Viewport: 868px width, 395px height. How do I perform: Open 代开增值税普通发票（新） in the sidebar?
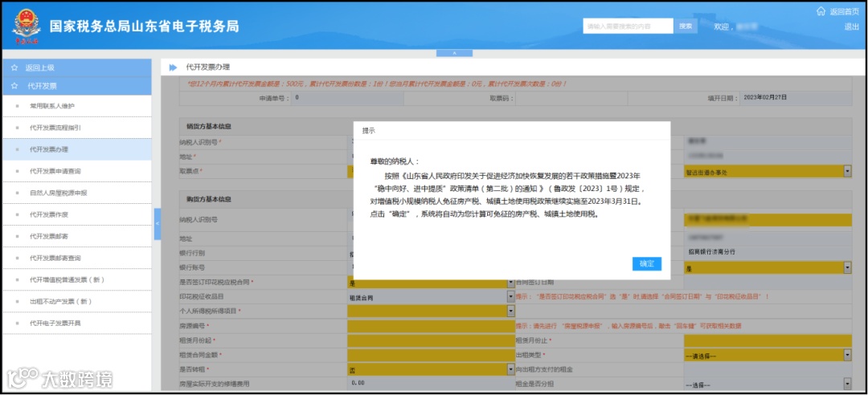pyautogui.click(x=77, y=280)
